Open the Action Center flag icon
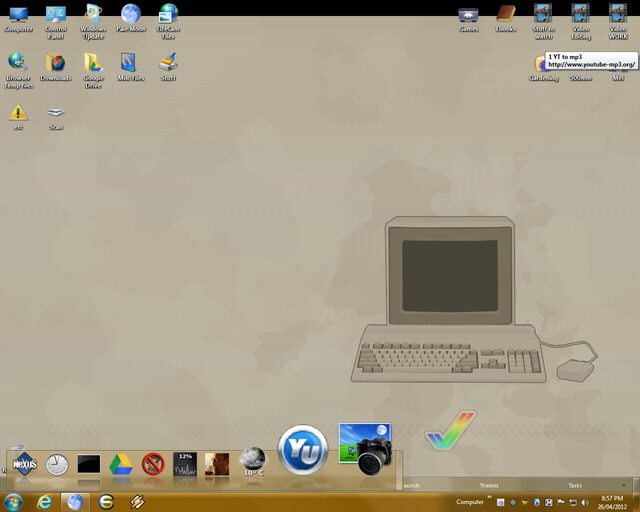 pos(561,502)
